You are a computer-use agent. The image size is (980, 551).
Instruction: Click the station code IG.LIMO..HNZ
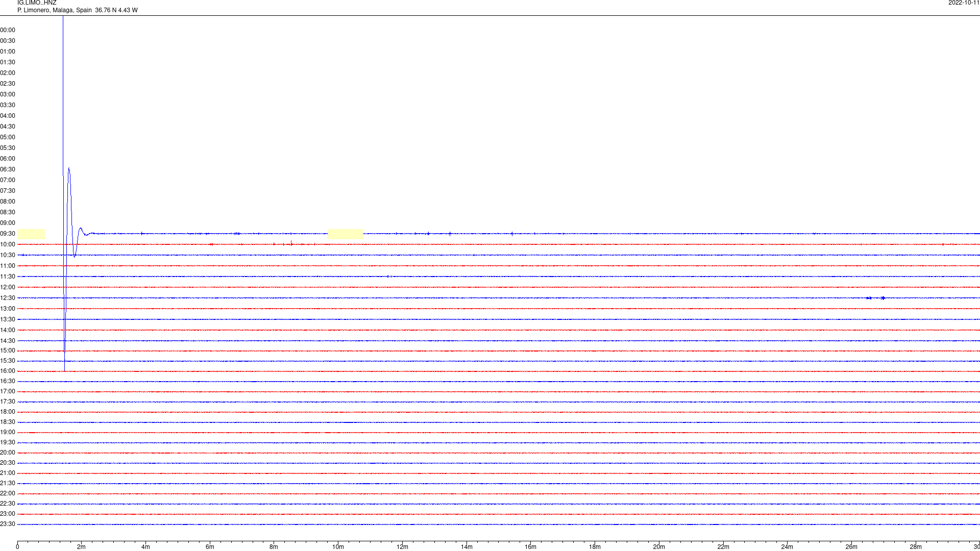coord(37,3)
